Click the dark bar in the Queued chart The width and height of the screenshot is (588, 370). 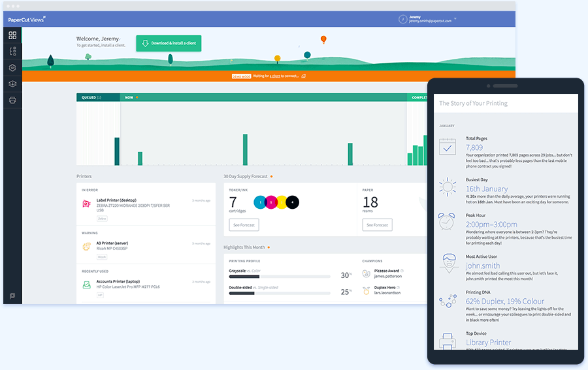point(117,151)
